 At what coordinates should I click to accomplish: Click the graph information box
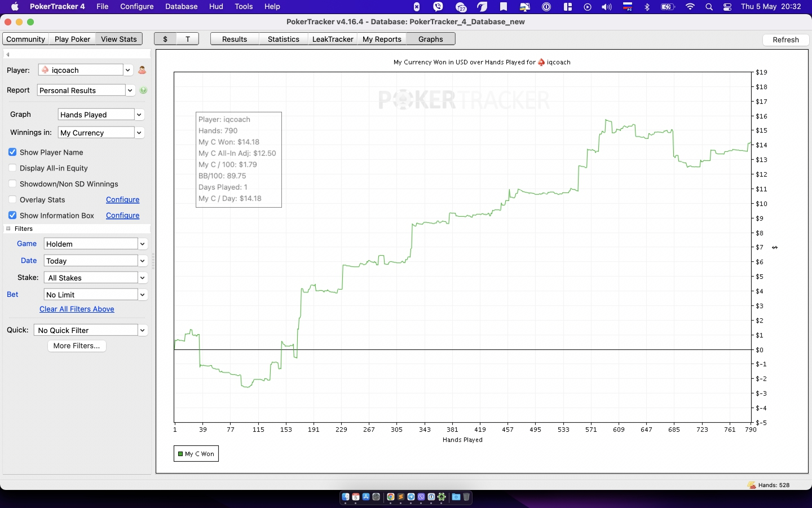(x=239, y=159)
